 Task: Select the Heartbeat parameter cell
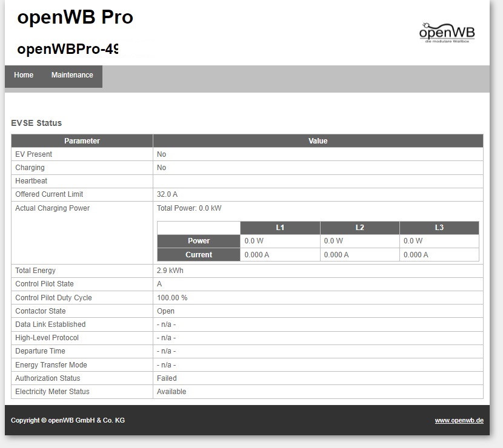tap(82, 181)
